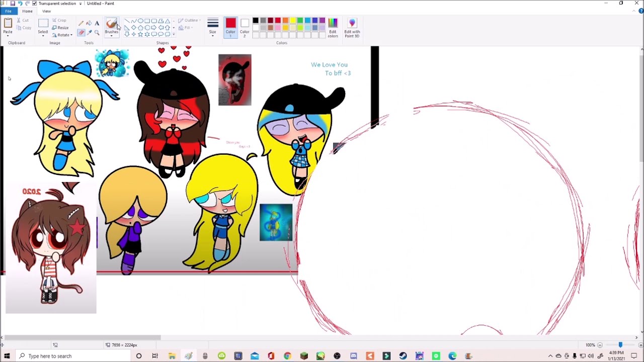The image size is (644, 362).
Task: Click the Windows Start button
Action: [7, 356]
